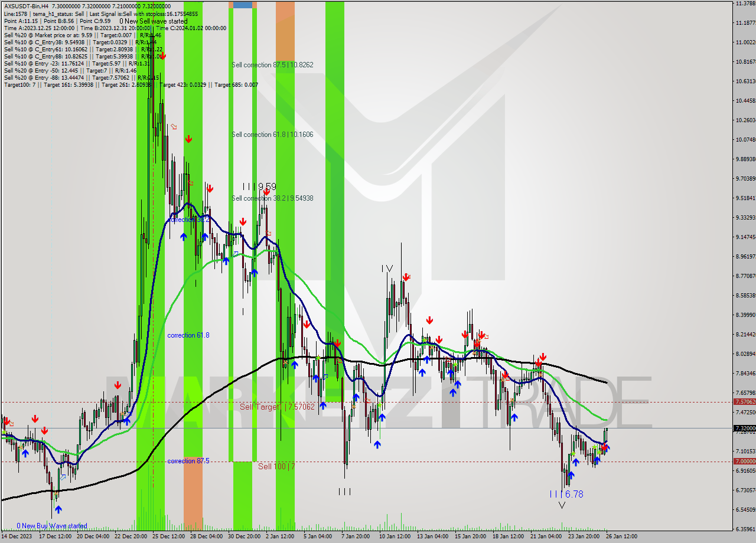Click the 10.631 price axis label
Screen dimensions: 756x543
745,81
